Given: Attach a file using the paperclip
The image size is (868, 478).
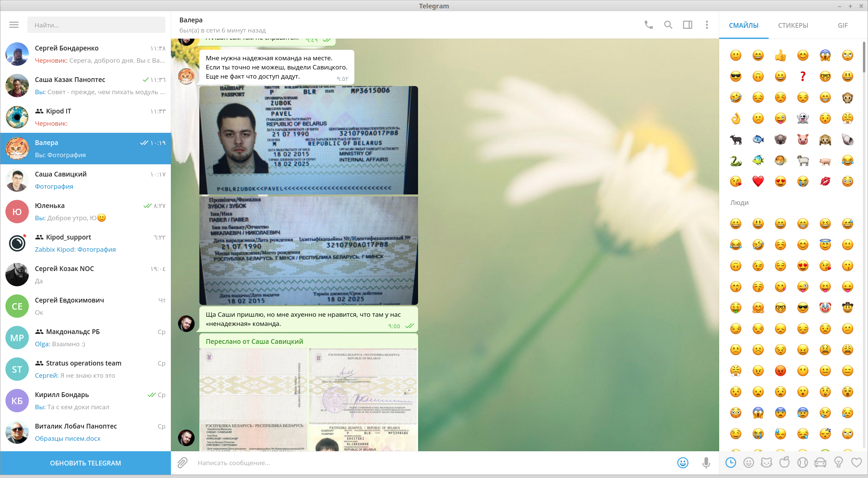Looking at the screenshot, I should tap(182, 463).
